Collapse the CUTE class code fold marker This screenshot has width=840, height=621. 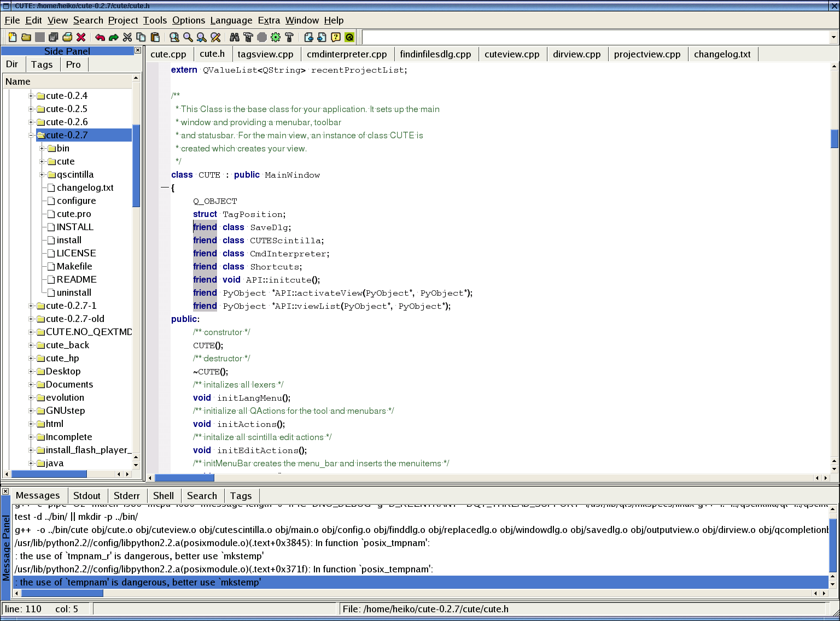[x=165, y=188]
